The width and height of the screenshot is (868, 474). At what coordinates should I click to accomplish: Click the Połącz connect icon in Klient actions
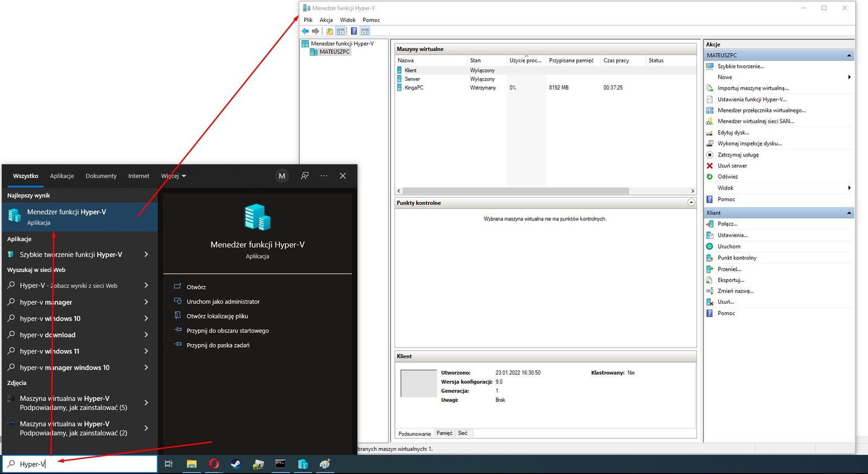[710, 224]
